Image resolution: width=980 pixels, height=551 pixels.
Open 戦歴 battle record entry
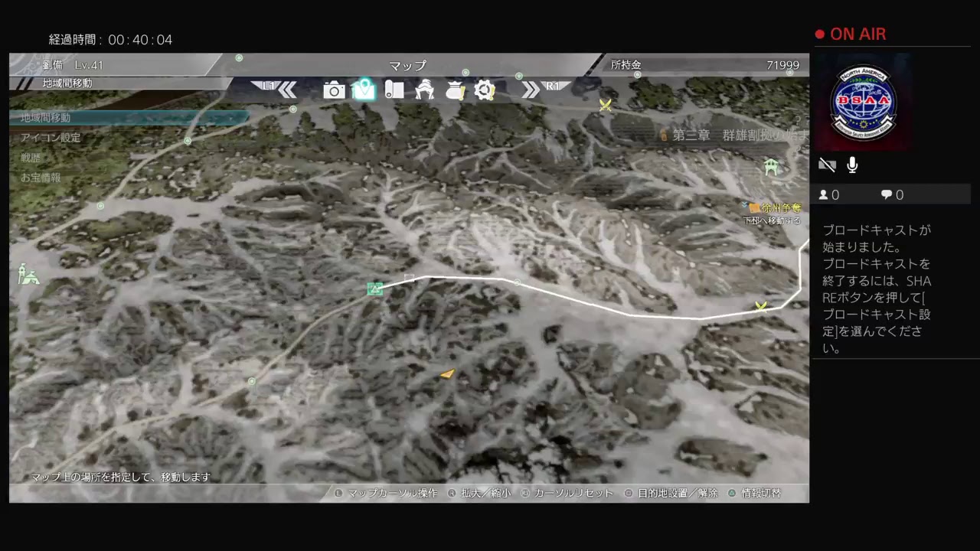31,158
